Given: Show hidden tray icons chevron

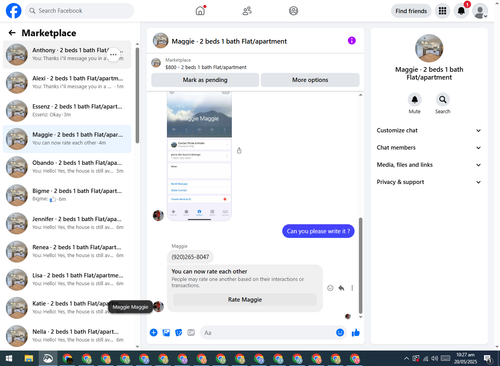Looking at the screenshot, I should pyautogui.click(x=406, y=359).
